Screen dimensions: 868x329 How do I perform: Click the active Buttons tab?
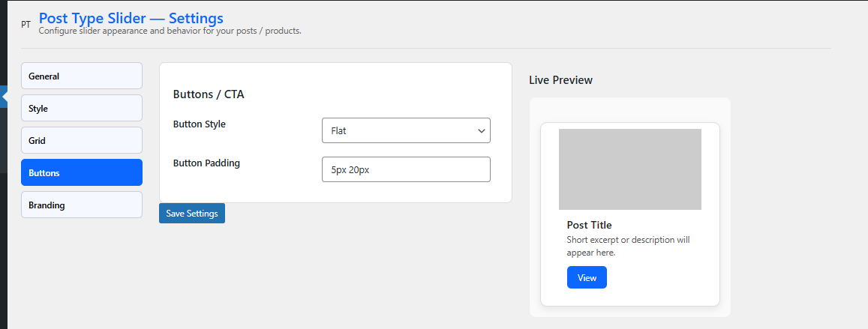(x=82, y=172)
